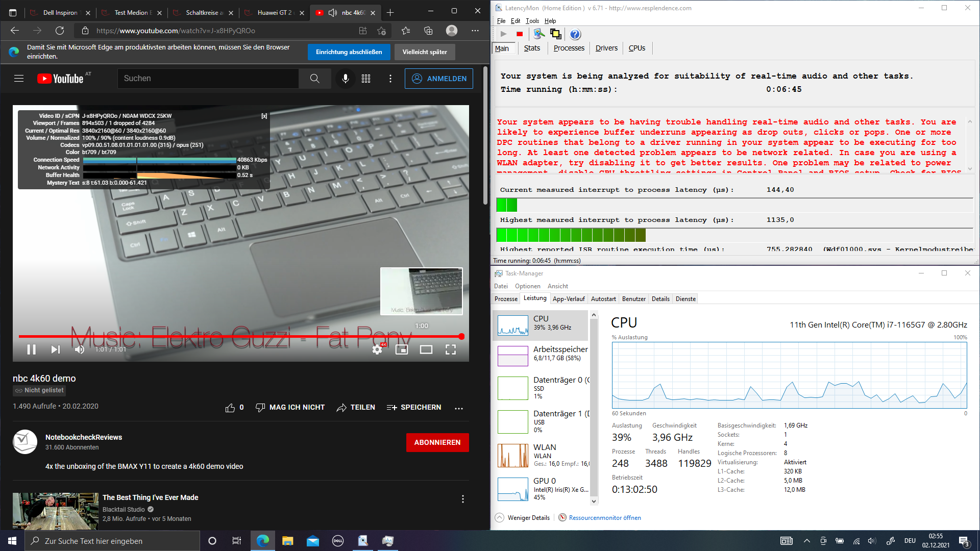
Task: Open the Task Manager Autostart tab
Action: pyautogui.click(x=603, y=299)
